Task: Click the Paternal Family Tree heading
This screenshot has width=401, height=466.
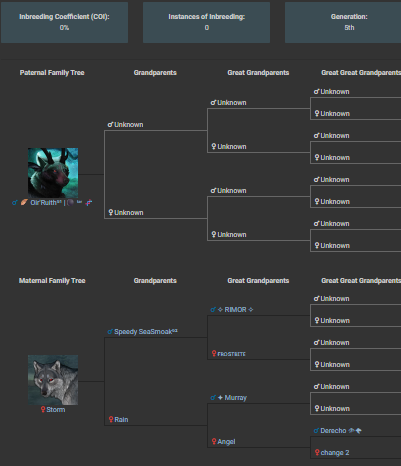Action: [x=52, y=73]
